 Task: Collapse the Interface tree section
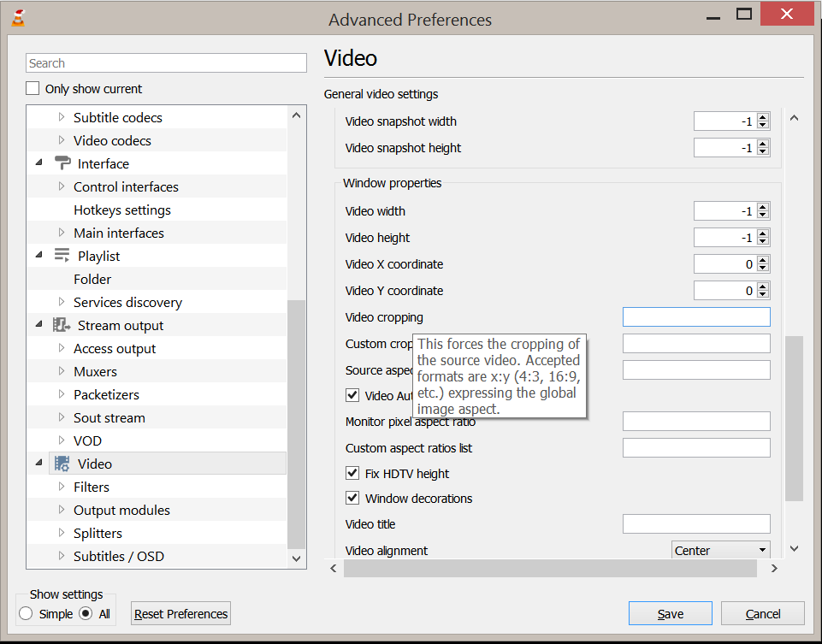(x=39, y=163)
